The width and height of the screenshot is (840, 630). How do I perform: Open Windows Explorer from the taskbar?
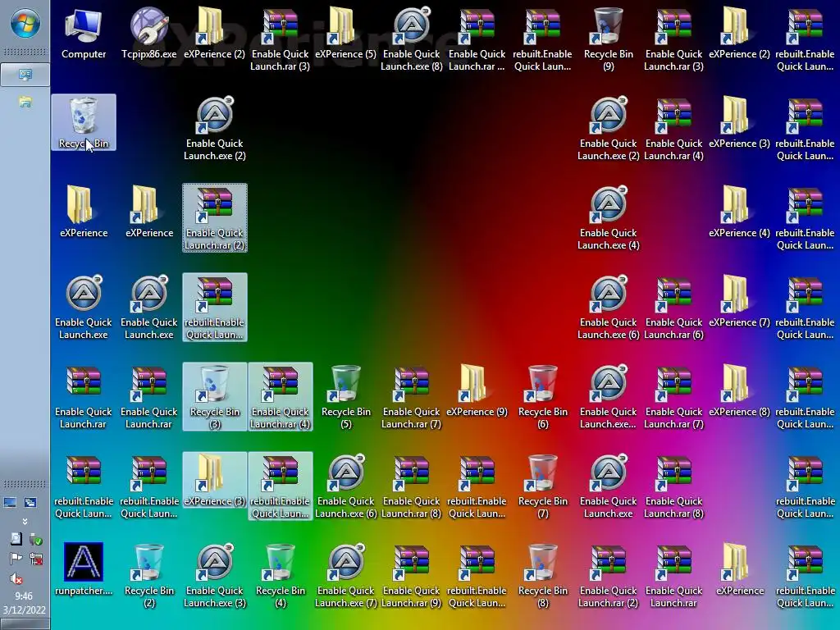point(25,101)
